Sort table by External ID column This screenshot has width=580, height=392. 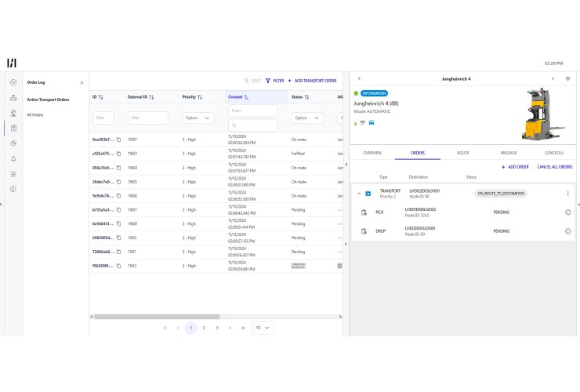tap(151, 97)
